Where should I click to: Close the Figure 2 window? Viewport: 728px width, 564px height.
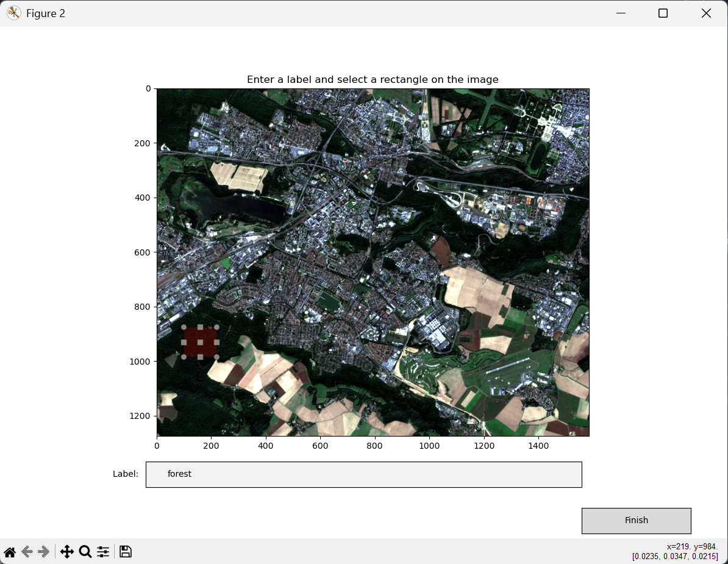[x=706, y=13]
